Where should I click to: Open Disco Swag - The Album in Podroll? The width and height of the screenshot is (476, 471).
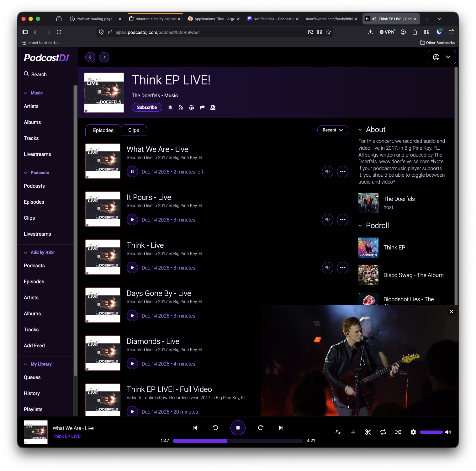tap(413, 275)
